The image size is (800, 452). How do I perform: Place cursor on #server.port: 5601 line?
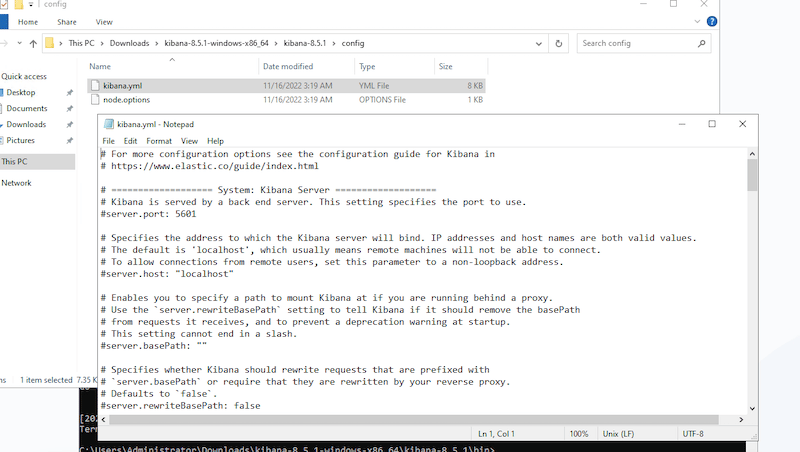[x=148, y=214]
